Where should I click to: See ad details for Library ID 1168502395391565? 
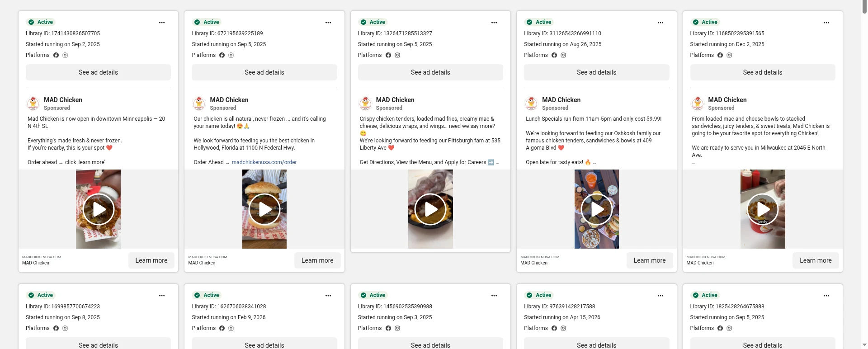click(763, 72)
